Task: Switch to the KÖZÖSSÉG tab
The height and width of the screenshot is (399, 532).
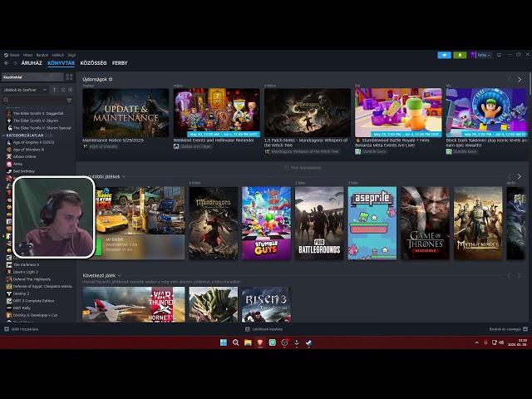Action: pos(93,63)
